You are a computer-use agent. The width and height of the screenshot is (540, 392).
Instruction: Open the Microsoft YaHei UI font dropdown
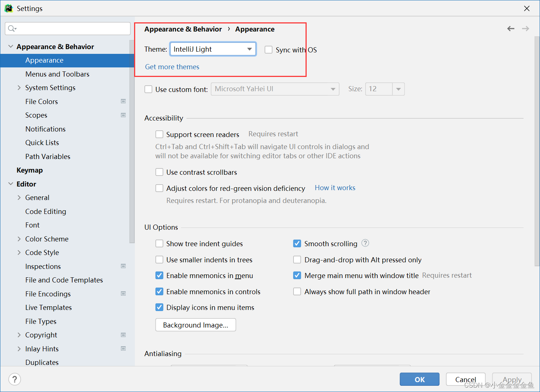[275, 89]
